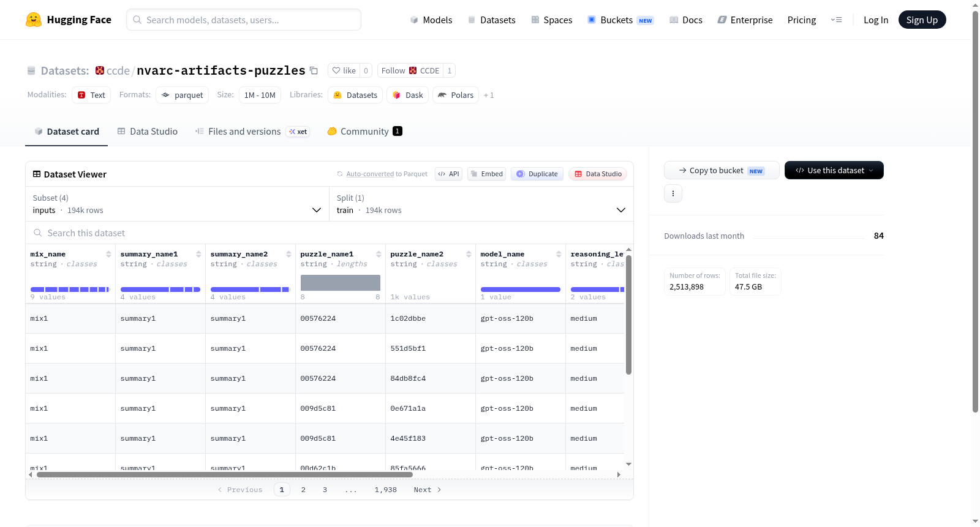
Task: Open Data Studio from the viewer header button
Action: point(598,174)
